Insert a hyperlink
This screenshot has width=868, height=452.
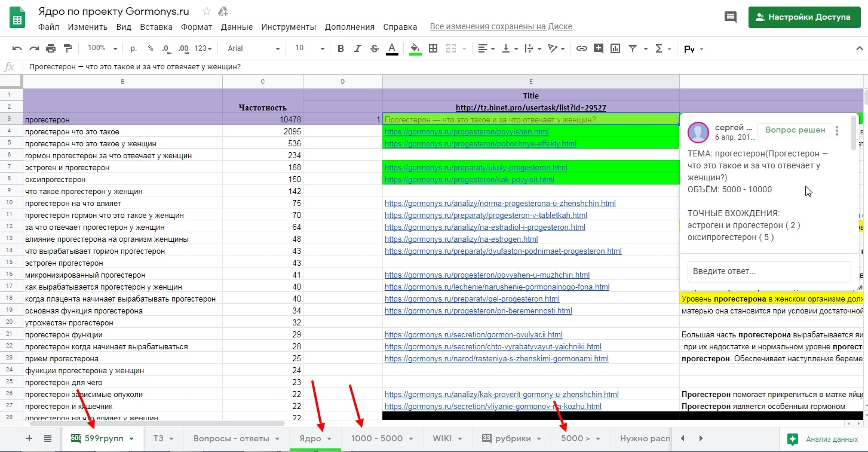tap(581, 48)
